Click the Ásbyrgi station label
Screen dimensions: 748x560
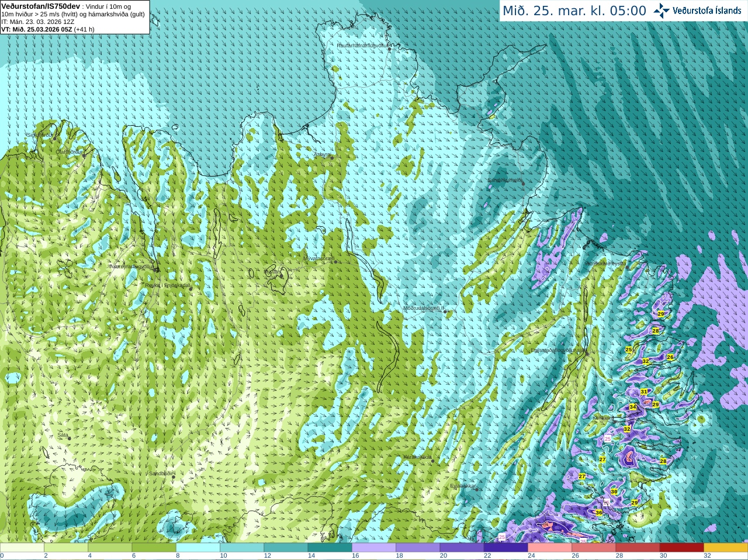coord(323,154)
